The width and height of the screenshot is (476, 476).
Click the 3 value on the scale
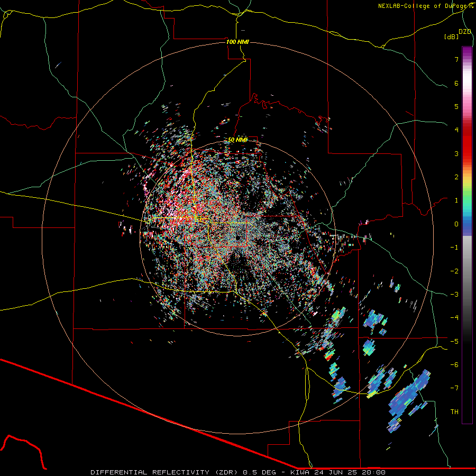tap(456, 153)
